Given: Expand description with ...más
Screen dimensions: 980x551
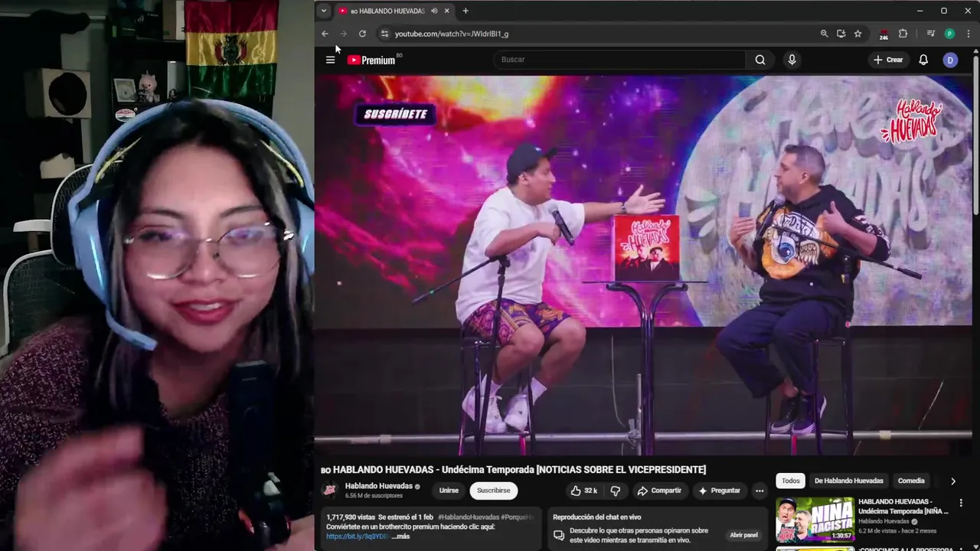Looking at the screenshot, I should coord(400,536).
